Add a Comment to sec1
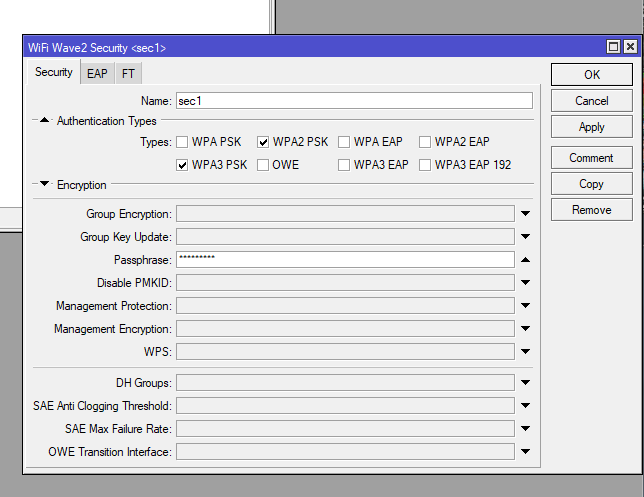The width and height of the screenshot is (644, 497). coord(591,158)
